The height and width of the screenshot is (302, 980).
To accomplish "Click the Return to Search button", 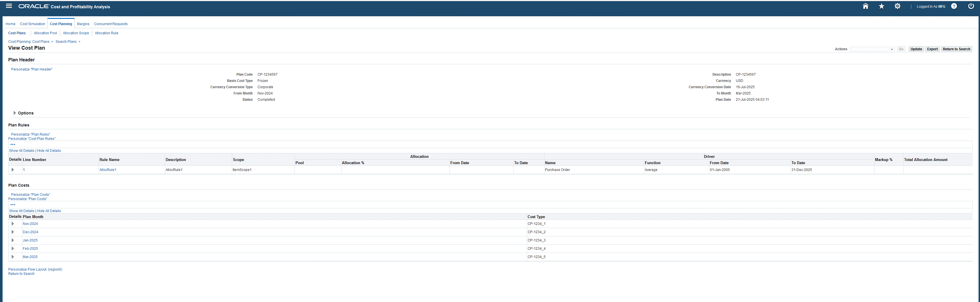I will pos(956,49).
